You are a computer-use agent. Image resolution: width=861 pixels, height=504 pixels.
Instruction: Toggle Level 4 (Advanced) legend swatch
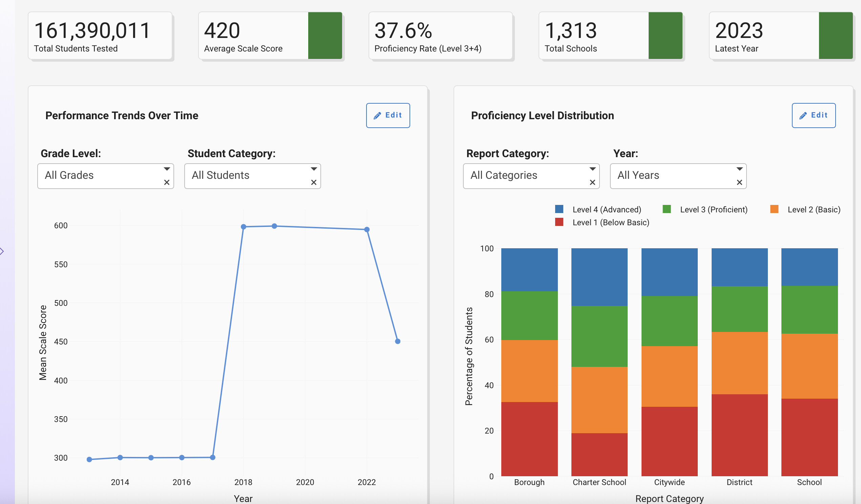559,209
